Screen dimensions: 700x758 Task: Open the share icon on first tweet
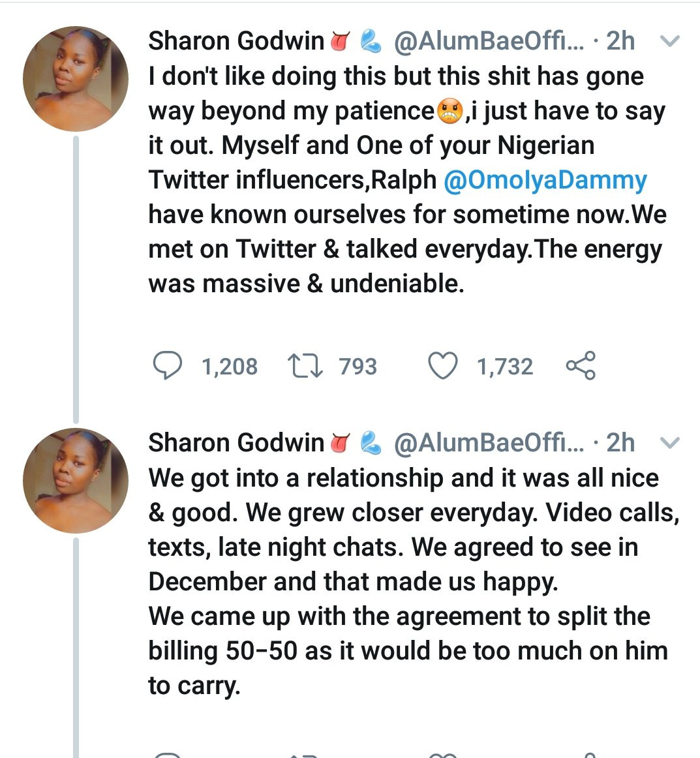coord(581,366)
